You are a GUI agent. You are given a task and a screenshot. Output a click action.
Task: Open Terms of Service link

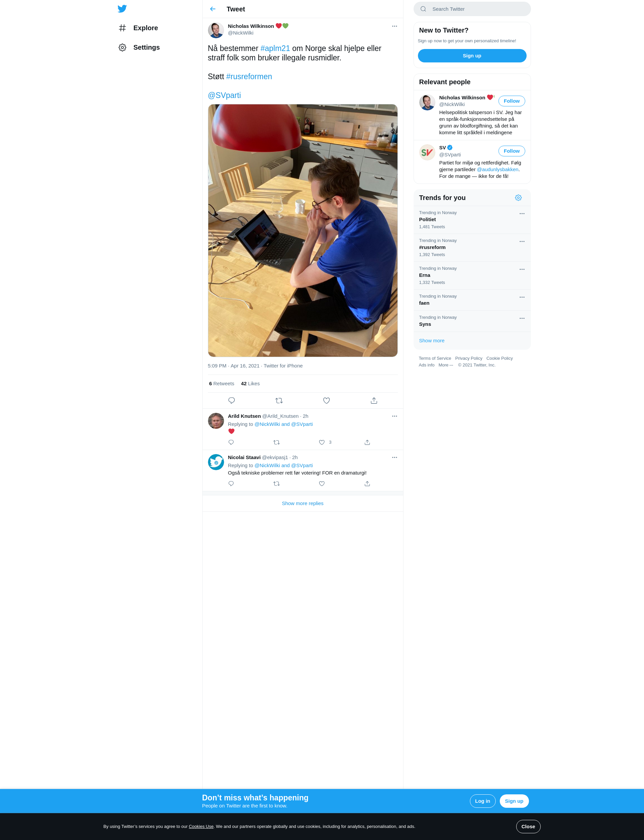point(435,358)
